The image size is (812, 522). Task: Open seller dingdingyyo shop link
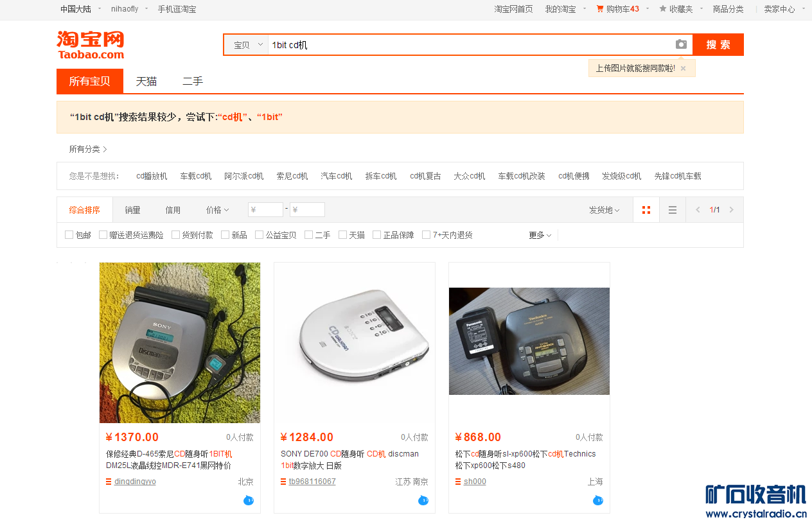tap(135, 482)
